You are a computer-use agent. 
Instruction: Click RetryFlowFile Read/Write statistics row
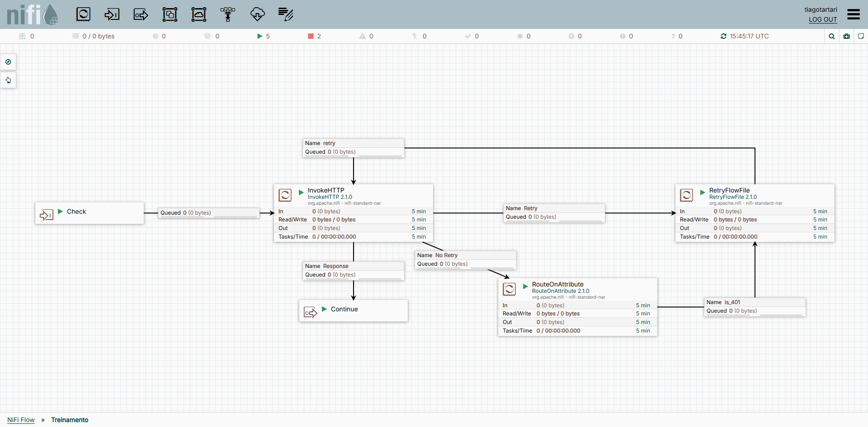[x=755, y=220]
